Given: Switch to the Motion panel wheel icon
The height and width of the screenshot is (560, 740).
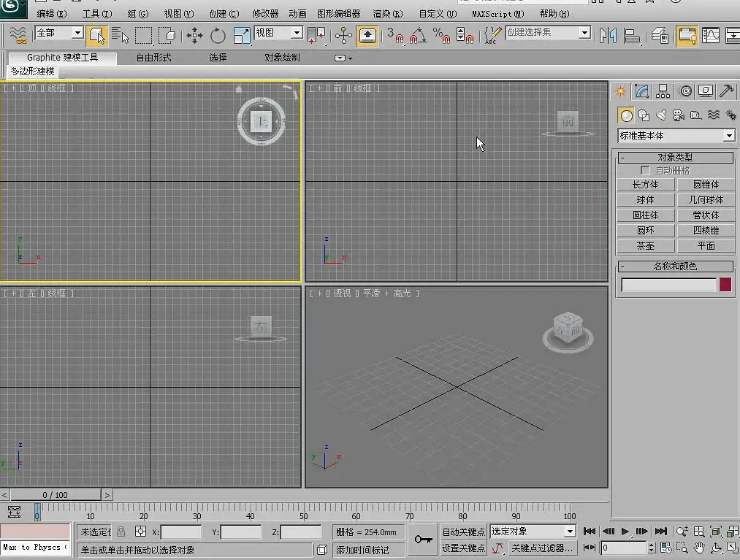Looking at the screenshot, I should click(686, 91).
